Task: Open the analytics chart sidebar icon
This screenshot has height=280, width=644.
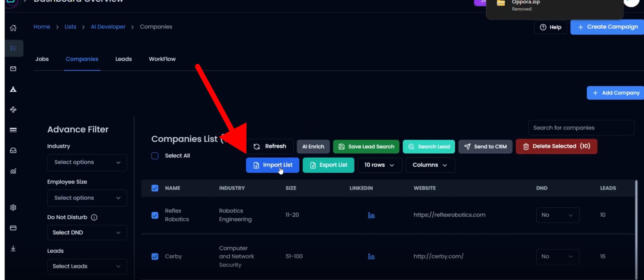Action: point(13,171)
